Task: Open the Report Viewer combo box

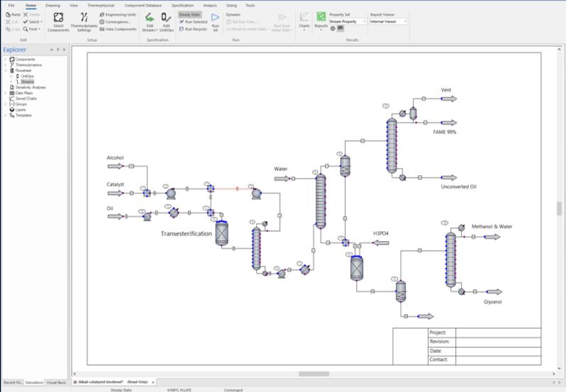Action: [x=389, y=22]
